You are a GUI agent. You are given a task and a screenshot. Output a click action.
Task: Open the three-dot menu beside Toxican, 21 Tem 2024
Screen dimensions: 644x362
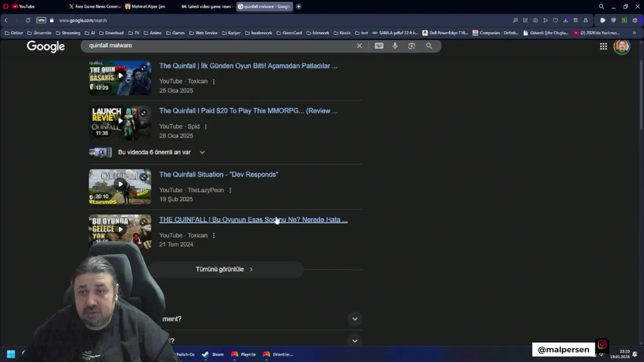214,235
